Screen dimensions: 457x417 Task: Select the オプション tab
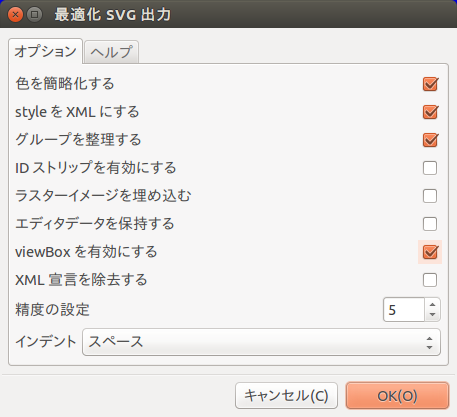coord(45,51)
